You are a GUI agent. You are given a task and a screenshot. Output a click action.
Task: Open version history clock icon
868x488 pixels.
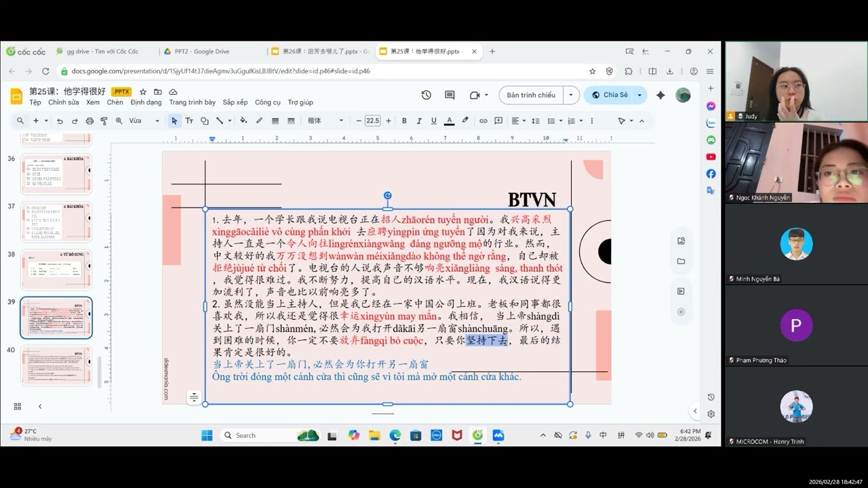426,95
